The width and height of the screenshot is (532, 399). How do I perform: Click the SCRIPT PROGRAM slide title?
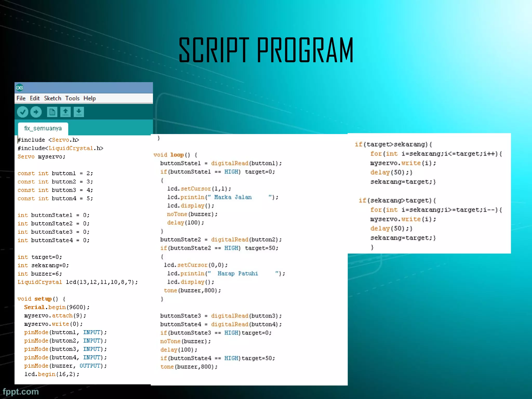[266, 50]
